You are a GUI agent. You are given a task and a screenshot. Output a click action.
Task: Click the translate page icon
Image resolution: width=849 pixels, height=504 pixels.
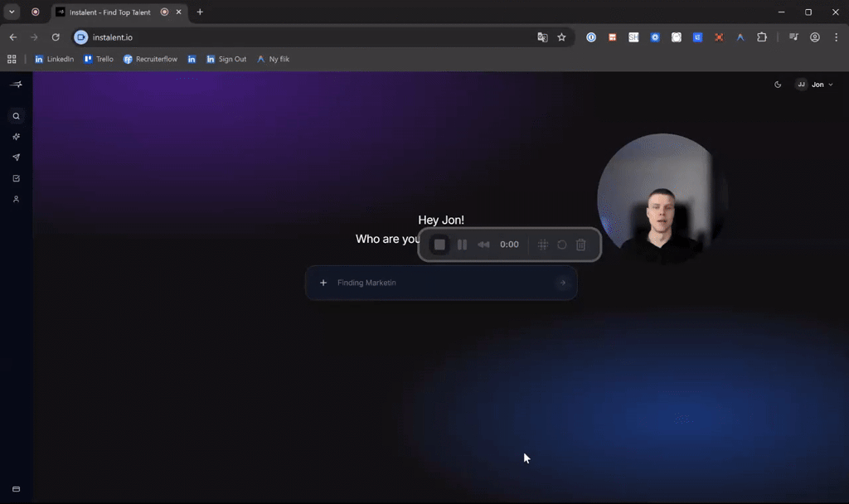click(542, 37)
